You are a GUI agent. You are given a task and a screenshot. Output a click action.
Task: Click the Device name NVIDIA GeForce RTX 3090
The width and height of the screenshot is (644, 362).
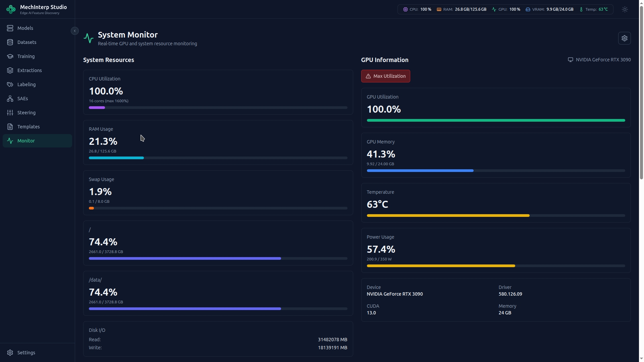[395, 294]
